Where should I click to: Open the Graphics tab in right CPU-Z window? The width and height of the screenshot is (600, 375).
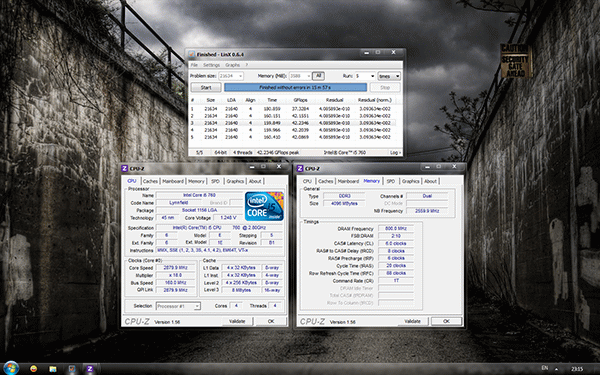click(x=411, y=181)
